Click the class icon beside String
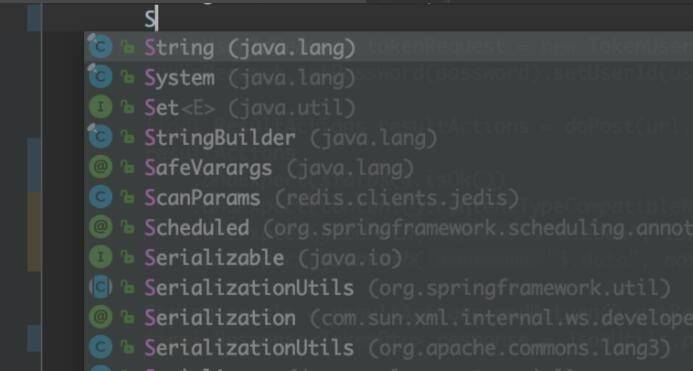693x371 pixels. (100, 47)
